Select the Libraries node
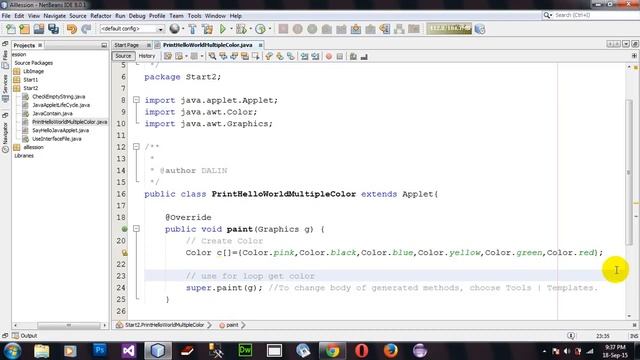This screenshot has width=640, height=360. (24, 156)
